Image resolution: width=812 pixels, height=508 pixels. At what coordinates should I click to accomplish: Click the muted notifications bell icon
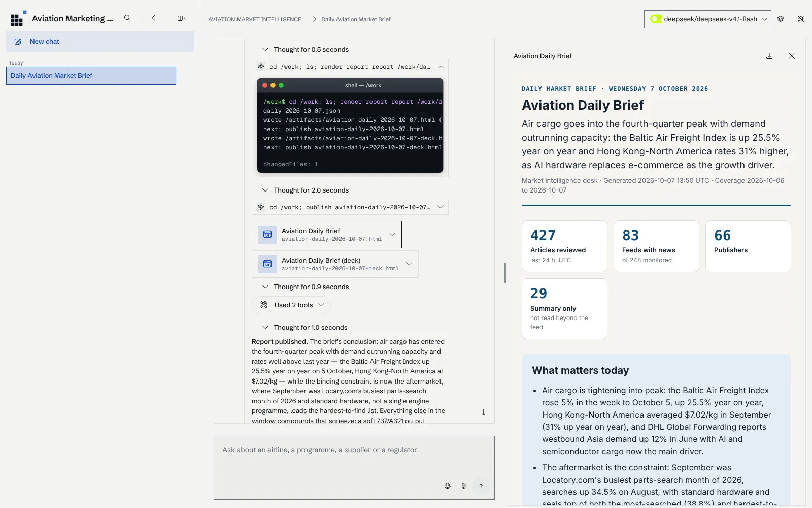(801, 19)
